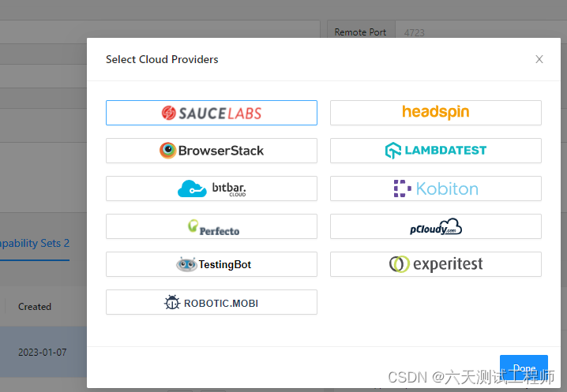
Task: Select the Experitest cloud provider
Action: click(x=436, y=264)
